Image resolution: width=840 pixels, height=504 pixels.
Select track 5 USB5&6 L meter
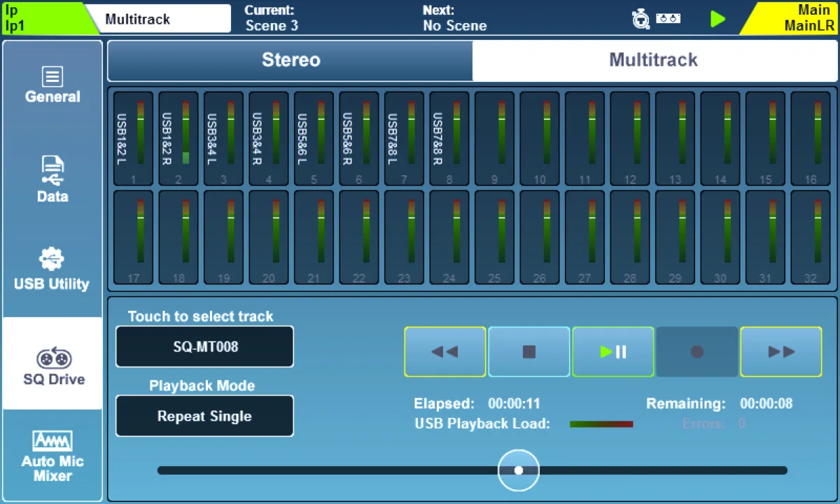314,139
